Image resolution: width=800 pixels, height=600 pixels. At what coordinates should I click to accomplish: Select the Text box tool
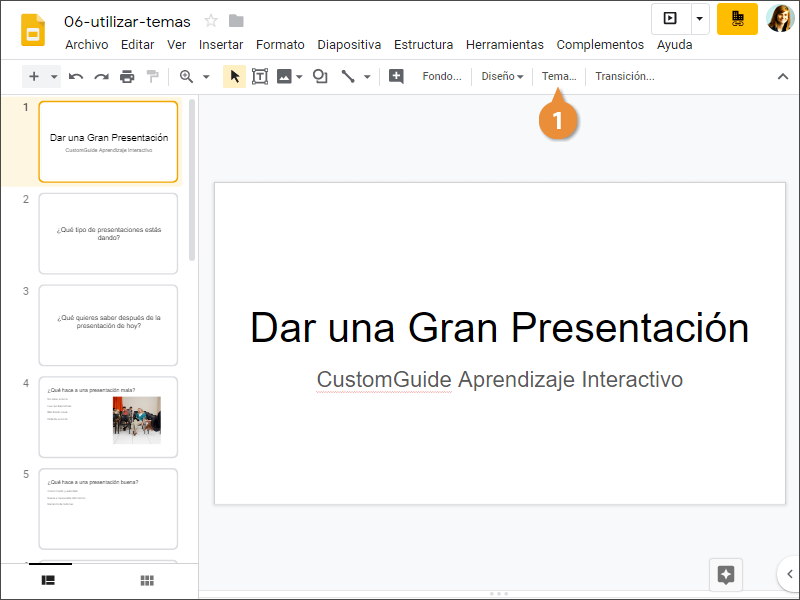[260, 76]
